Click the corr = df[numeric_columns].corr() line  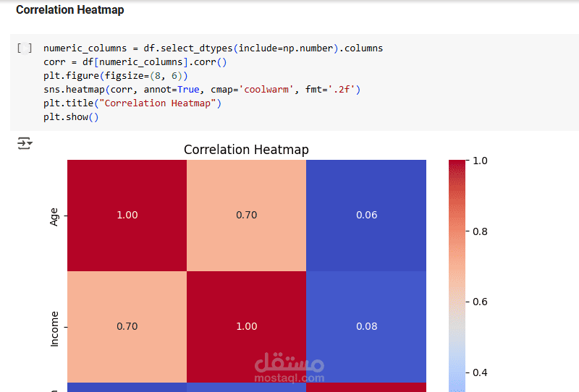135,62
